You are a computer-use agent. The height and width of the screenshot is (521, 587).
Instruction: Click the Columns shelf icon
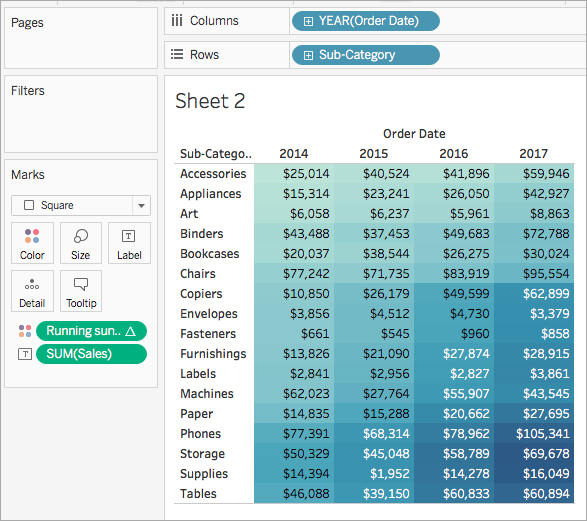(x=177, y=21)
